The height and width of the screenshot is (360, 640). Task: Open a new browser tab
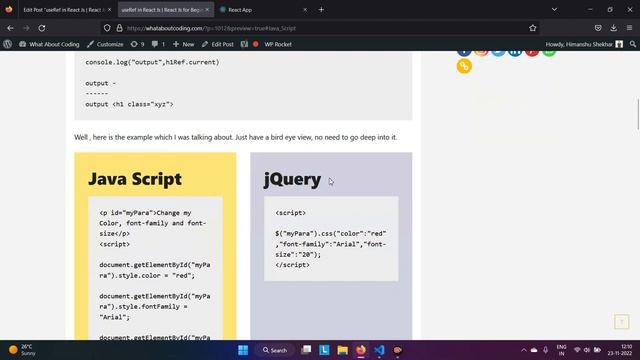coord(321,9)
